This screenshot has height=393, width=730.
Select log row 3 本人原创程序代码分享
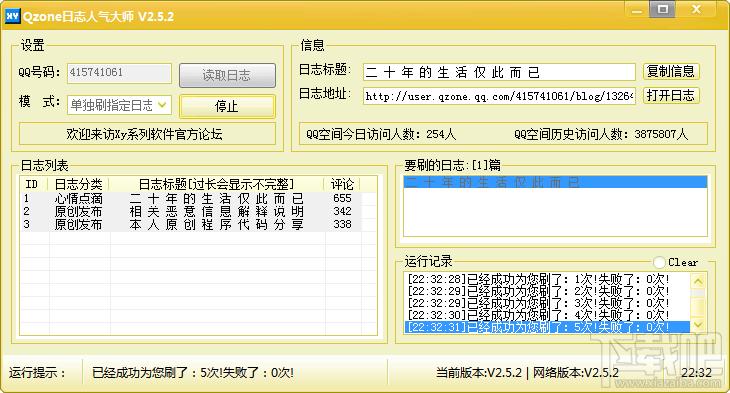[x=190, y=224]
